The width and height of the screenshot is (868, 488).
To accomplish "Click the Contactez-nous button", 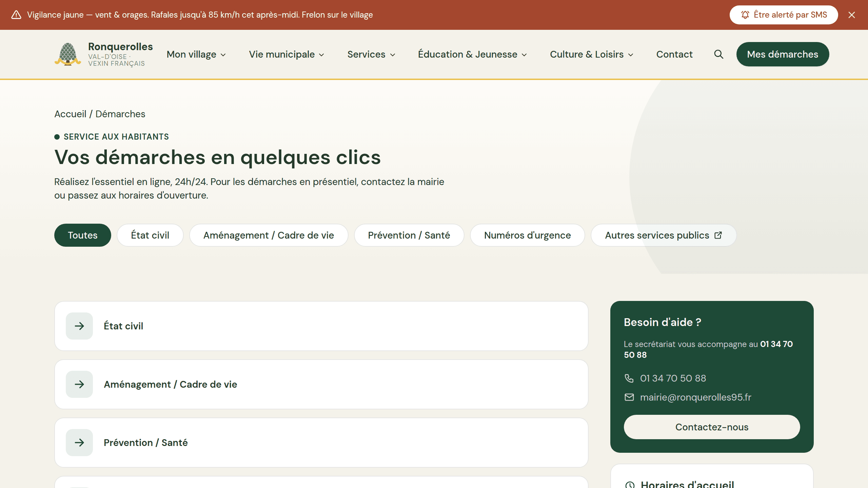I will pyautogui.click(x=712, y=427).
